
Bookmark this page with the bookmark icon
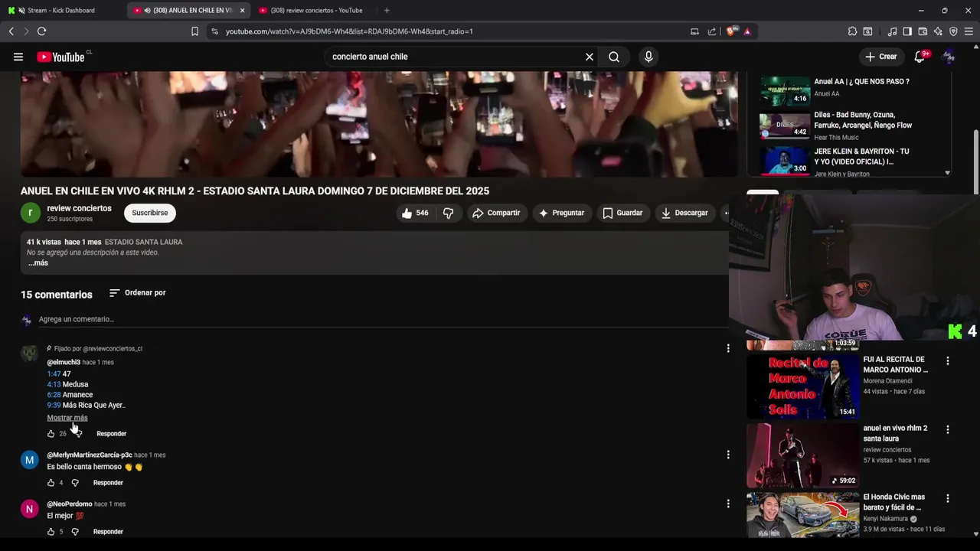coord(194,31)
